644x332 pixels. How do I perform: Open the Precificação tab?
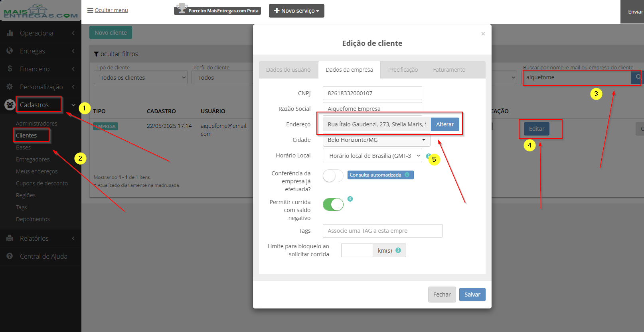tap(403, 70)
